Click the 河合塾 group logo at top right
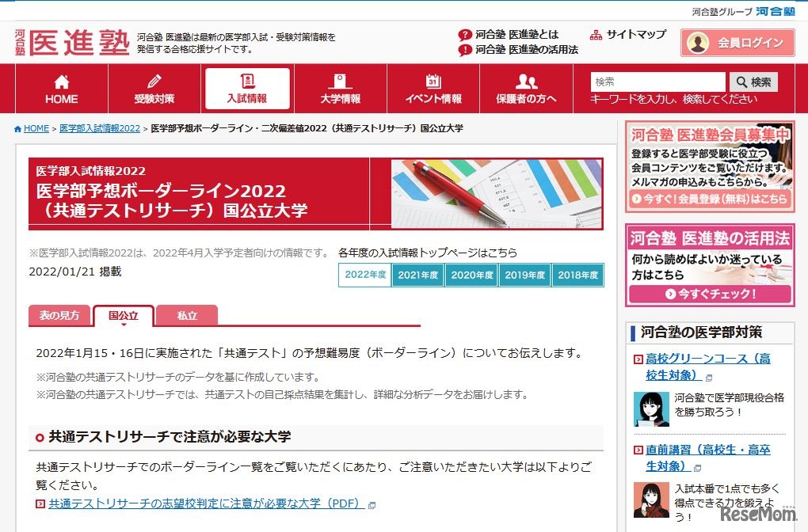The width and height of the screenshot is (808, 532). coord(776,11)
